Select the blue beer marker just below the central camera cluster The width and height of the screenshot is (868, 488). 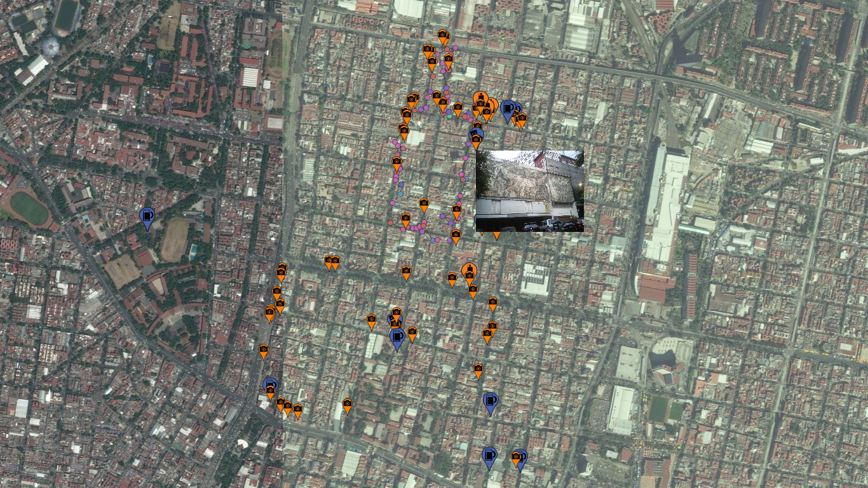397,339
